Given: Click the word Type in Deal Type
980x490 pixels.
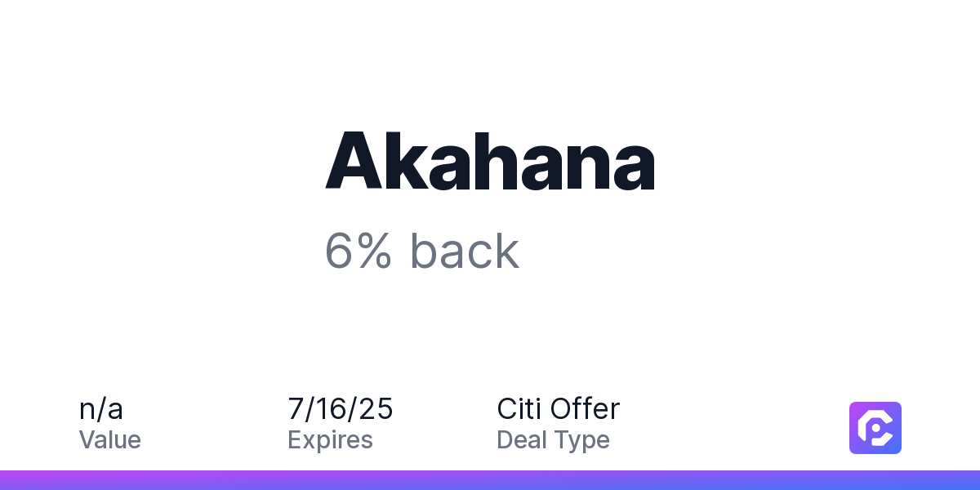Looking at the screenshot, I should tap(582, 441).
